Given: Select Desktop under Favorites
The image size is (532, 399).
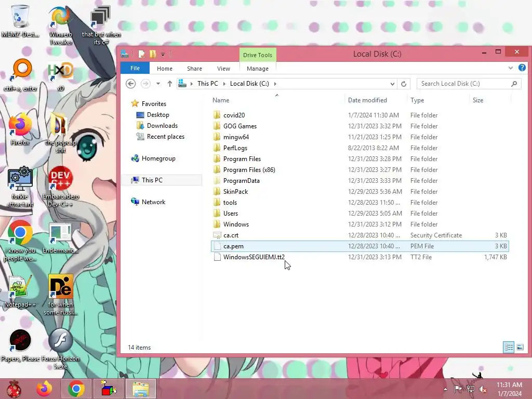Looking at the screenshot, I should (x=158, y=115).
